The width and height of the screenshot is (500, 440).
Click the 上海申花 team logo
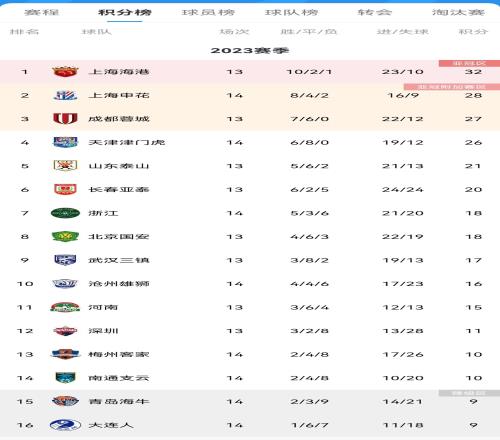(x=65, y=95)
